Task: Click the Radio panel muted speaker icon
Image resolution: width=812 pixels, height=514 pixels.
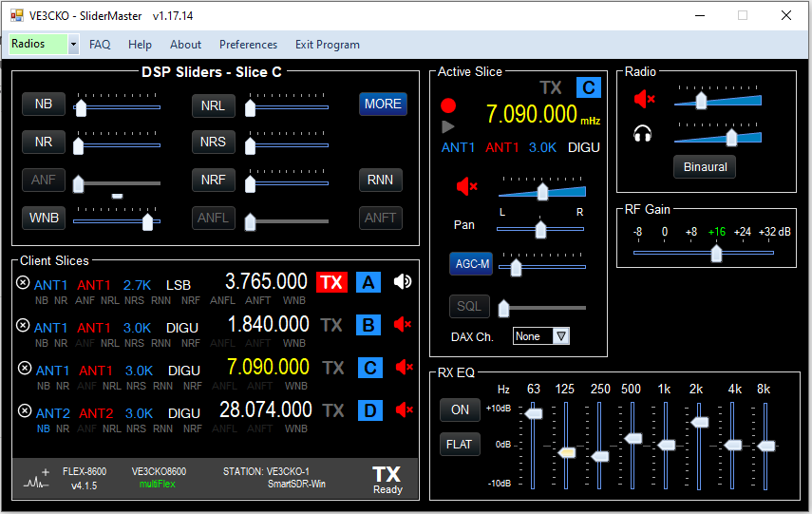Action: point(644,99)
